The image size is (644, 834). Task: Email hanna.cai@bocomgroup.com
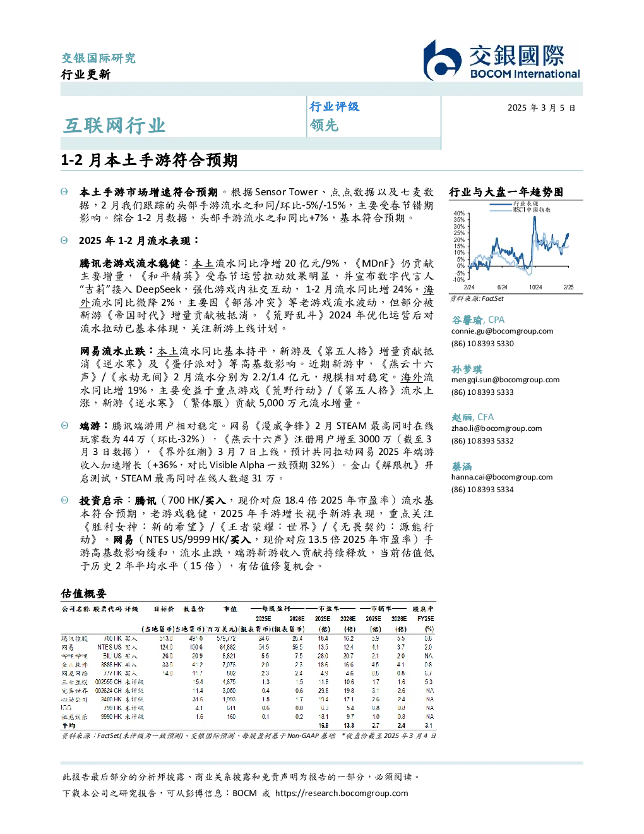click(x=501, y=477)
